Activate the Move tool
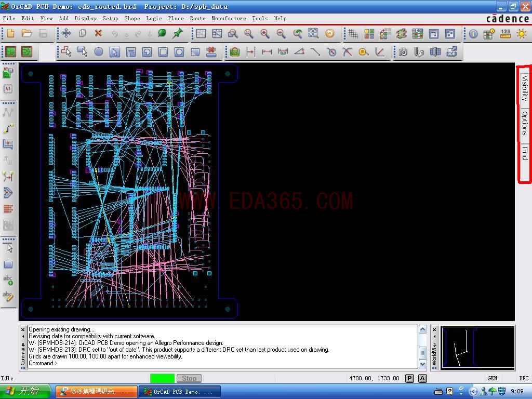The image size is (532, 399). [x=66, y=33]
